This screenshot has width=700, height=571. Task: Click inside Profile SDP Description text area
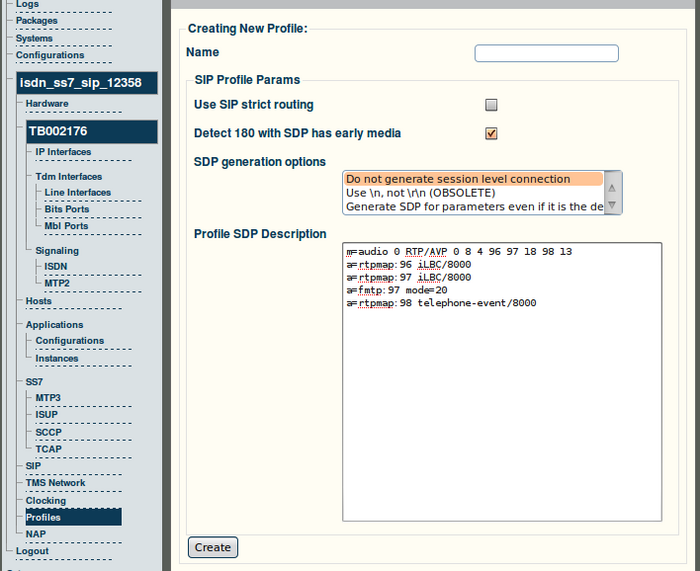click(x=502, y=382)
